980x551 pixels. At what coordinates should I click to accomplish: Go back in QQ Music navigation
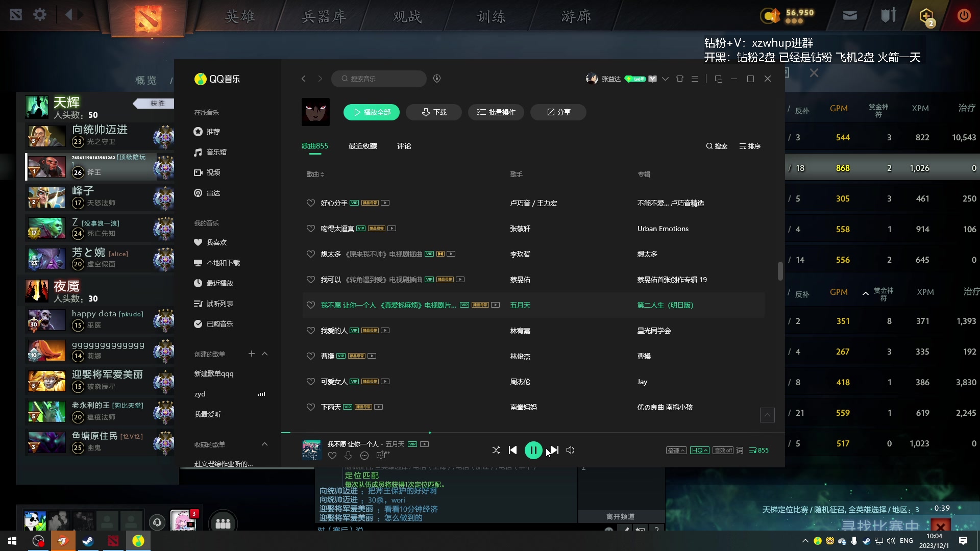[304, 79]
